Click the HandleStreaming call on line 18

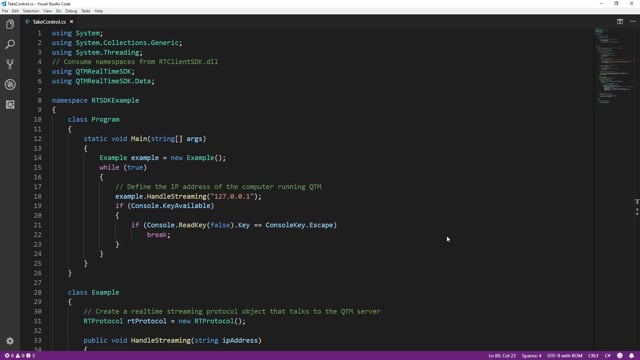176,196
